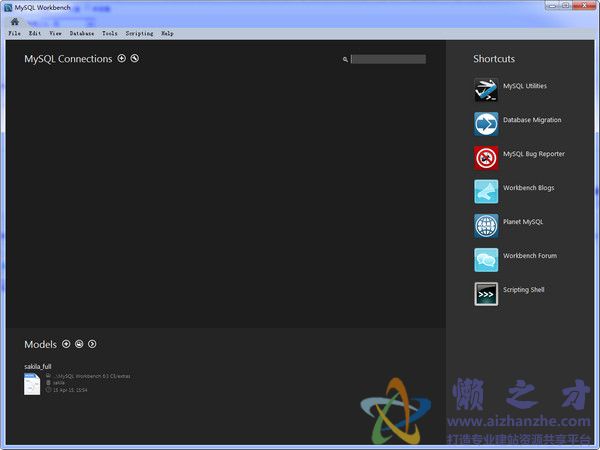
Task: Click the connections search magnifier icon
Action: [x=345, y=59]
